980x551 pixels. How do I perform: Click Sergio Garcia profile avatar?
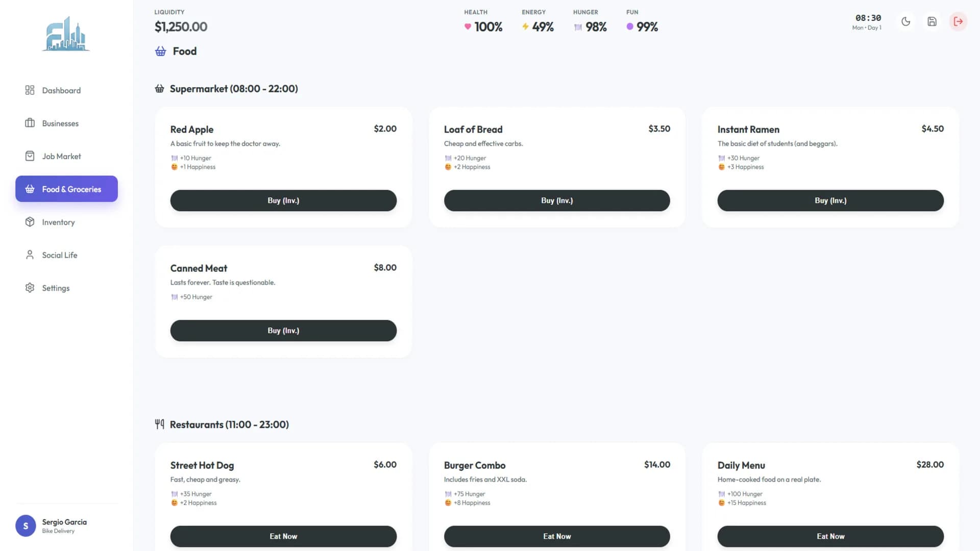(26, 526)
